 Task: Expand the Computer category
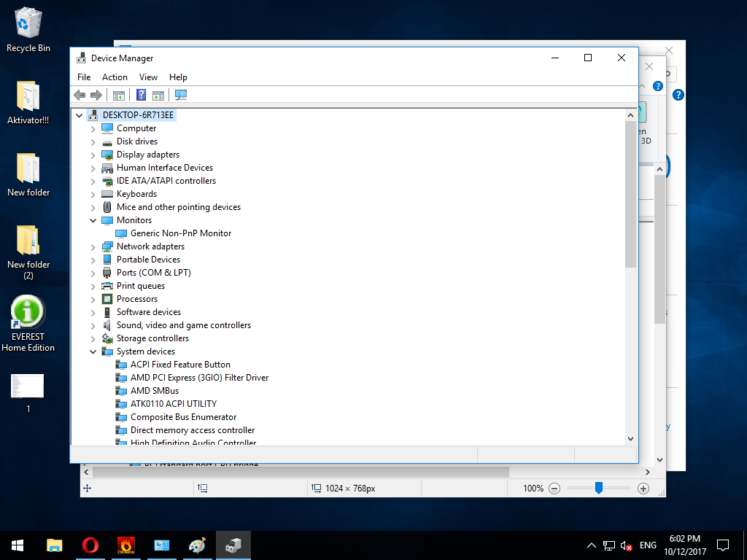(93, 128)
